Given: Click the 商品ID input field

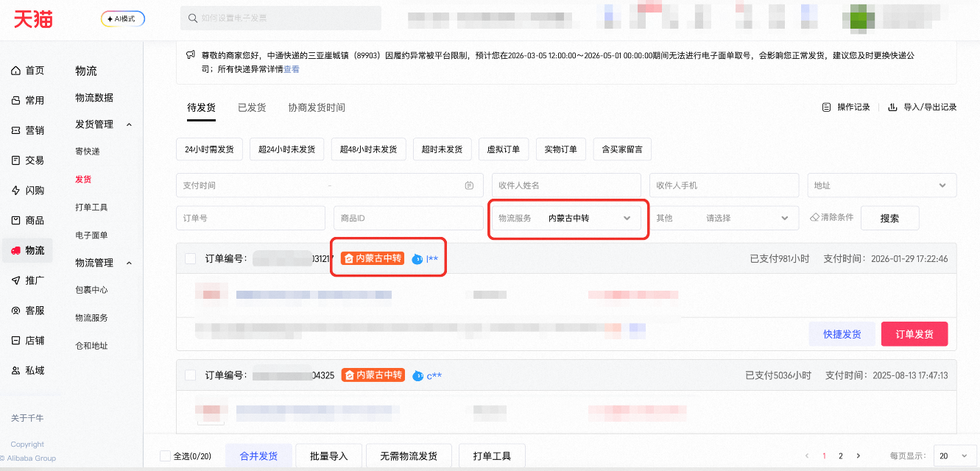Looking at the screenshot, I should tap(408, 219).
